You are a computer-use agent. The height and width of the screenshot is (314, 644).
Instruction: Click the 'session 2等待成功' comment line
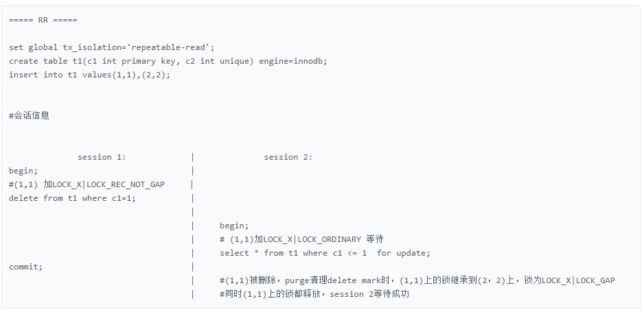click(x=314, y=294)
